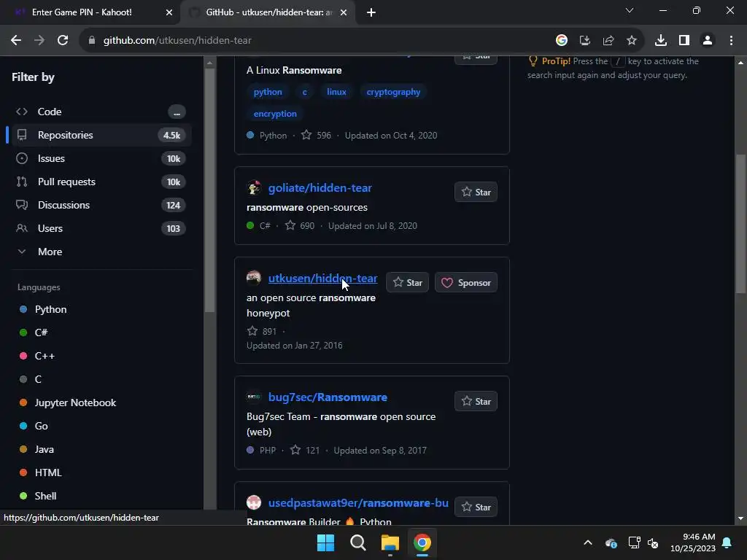
Task: Click the encryption topic tag
Action: pos(275,114)
